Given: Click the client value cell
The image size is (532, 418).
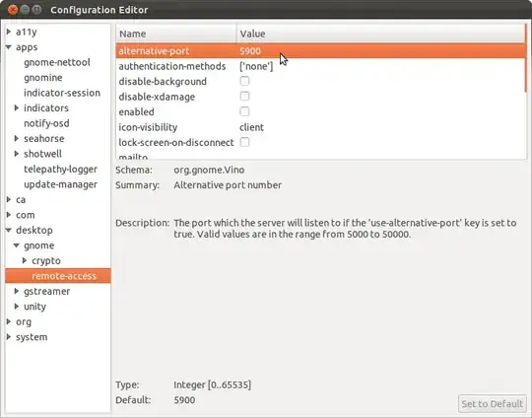Looking at the screenshot, I should [x=251, y=127].
